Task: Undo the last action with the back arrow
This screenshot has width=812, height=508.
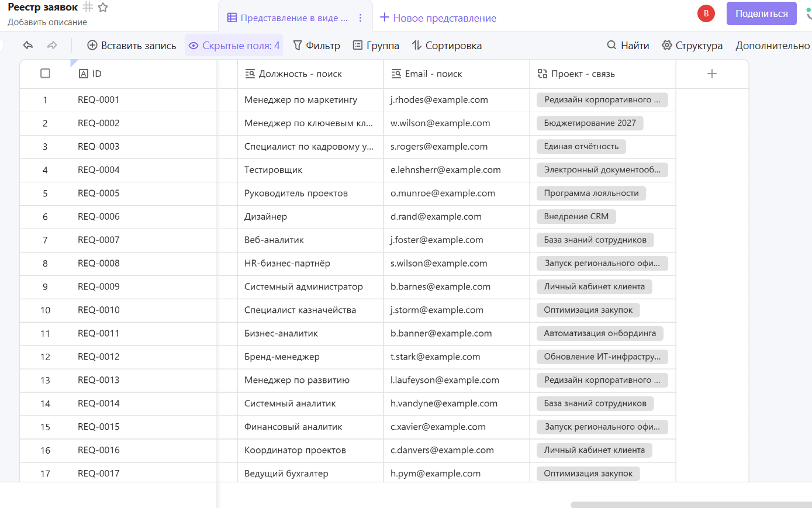Action: (28, 46)
